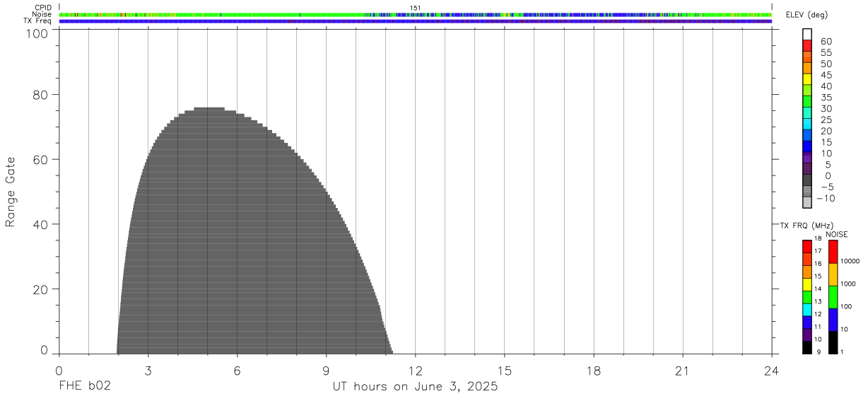
Task: Click the 'Range Gate' vertical axis title
Action: point(11,192)
